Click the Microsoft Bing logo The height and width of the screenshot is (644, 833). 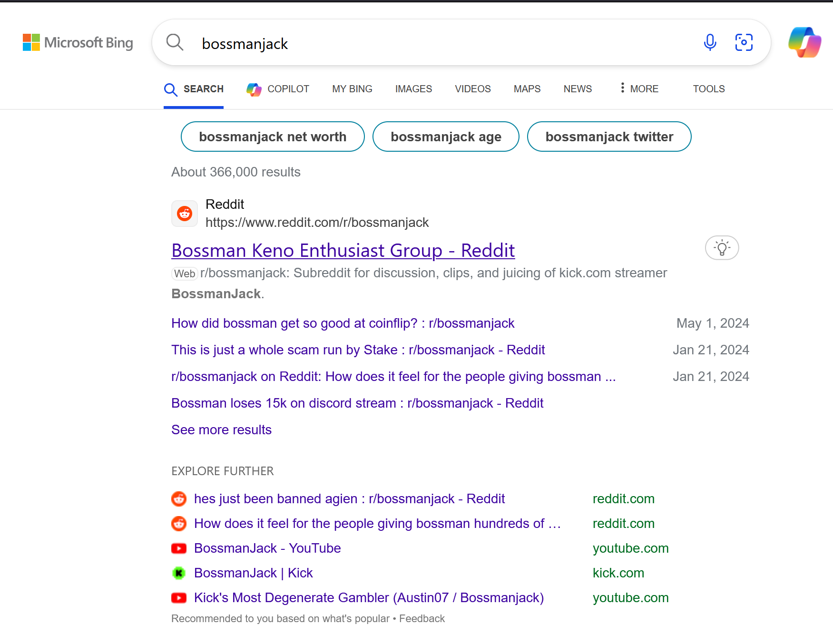[x=78, y=43]
